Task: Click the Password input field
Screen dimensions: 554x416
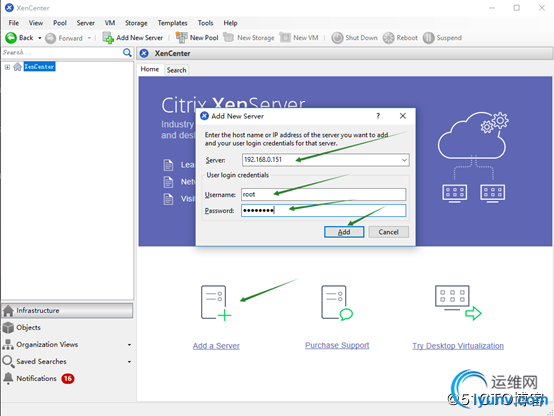Action: tap(324, 211)
